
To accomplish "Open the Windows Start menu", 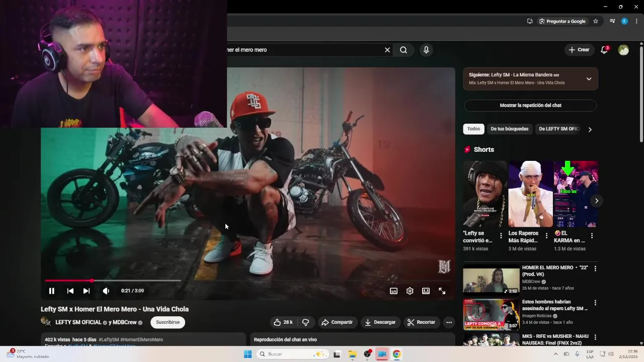I will tap(248, 354).
